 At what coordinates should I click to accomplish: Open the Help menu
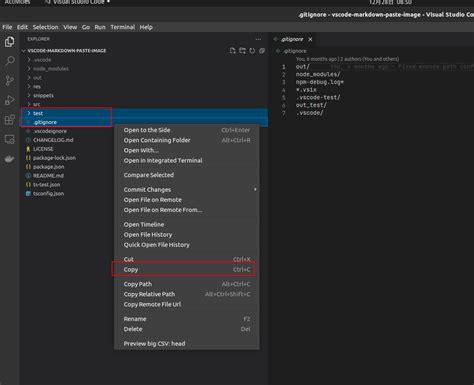point(146,27)
